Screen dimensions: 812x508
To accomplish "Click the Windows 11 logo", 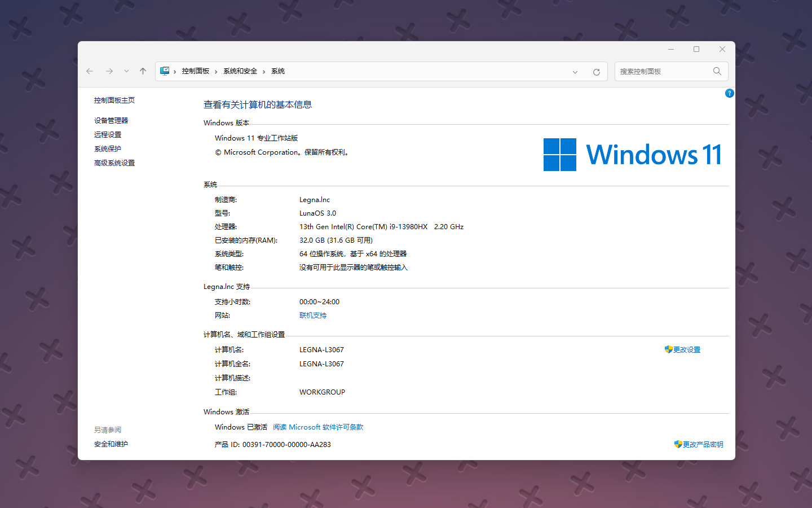I will 633,155.
